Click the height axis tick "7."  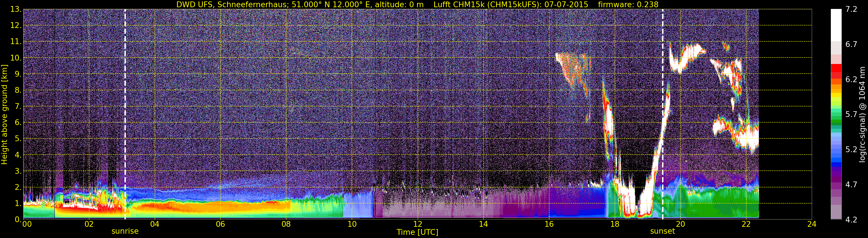(x=18, y=107)
